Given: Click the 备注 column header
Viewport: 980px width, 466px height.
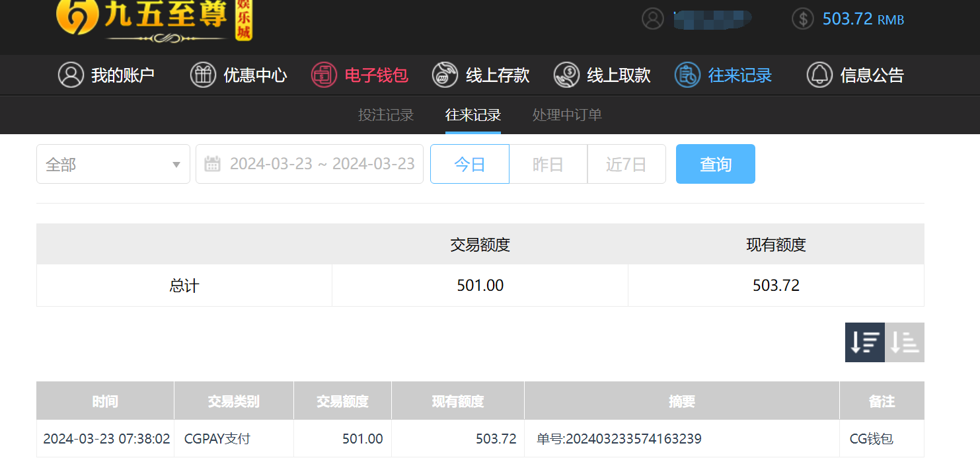Looking at the screenshot, I should [x=882, y=401].
